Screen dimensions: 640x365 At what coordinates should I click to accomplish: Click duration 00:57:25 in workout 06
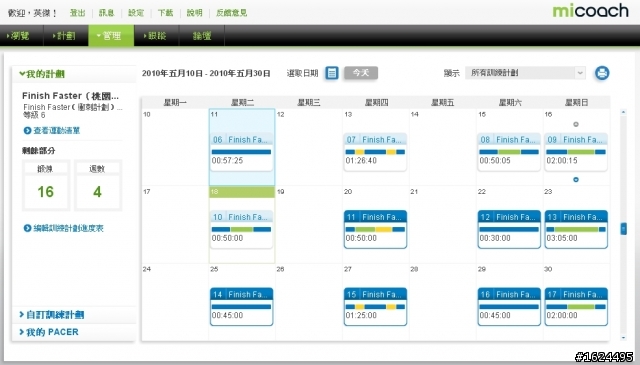227,160
